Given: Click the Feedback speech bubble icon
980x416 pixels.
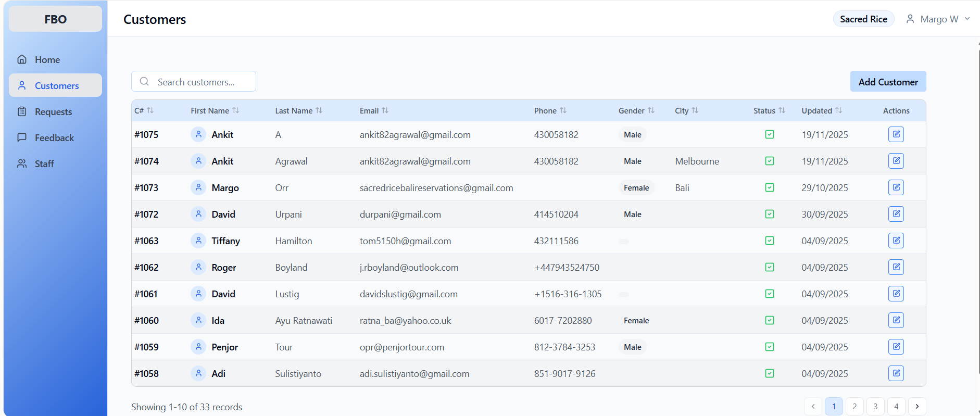Looking at the screenshot, I should click(x=22, y=137).
